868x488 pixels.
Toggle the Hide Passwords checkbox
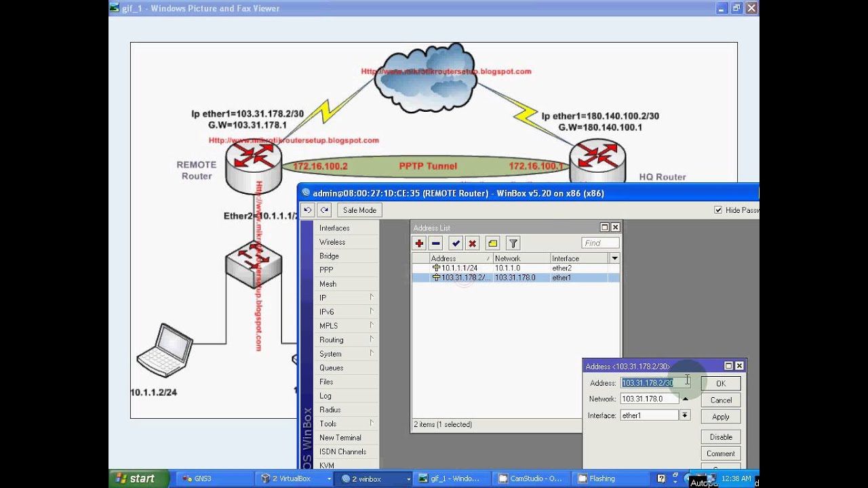click(x=718, y=210)
